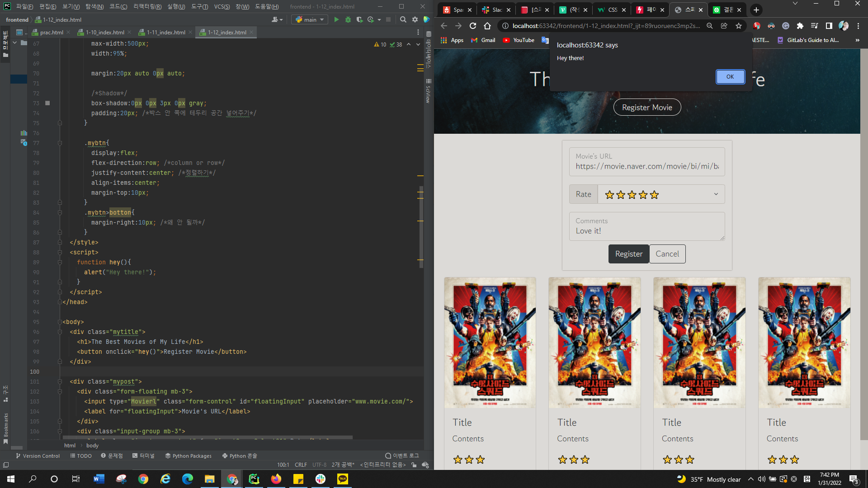Bookmark this page with the star
Image resolution: width=868 pixels, height=488 pixels.
739,26
